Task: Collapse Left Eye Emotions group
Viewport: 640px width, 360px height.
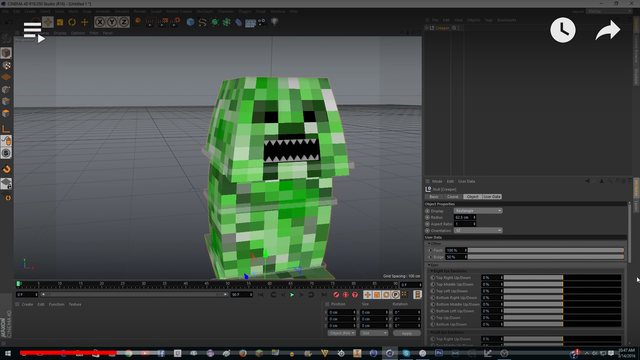Action: tap(432, 332)
